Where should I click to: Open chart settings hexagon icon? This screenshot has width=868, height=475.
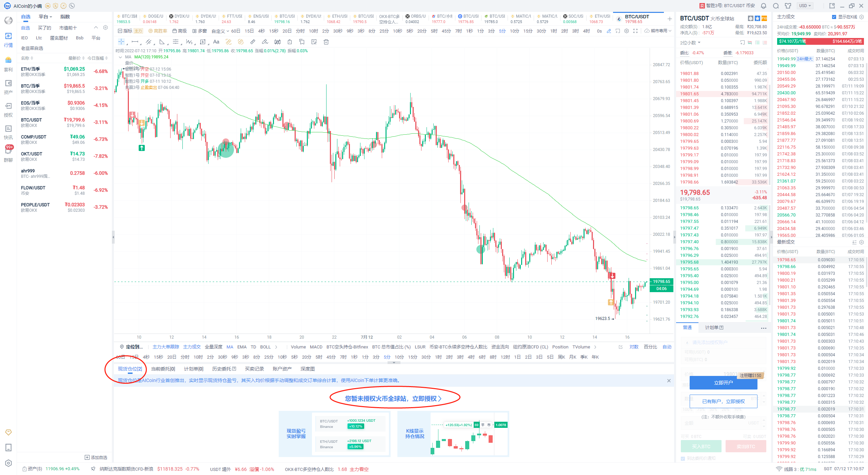(627, 31)
